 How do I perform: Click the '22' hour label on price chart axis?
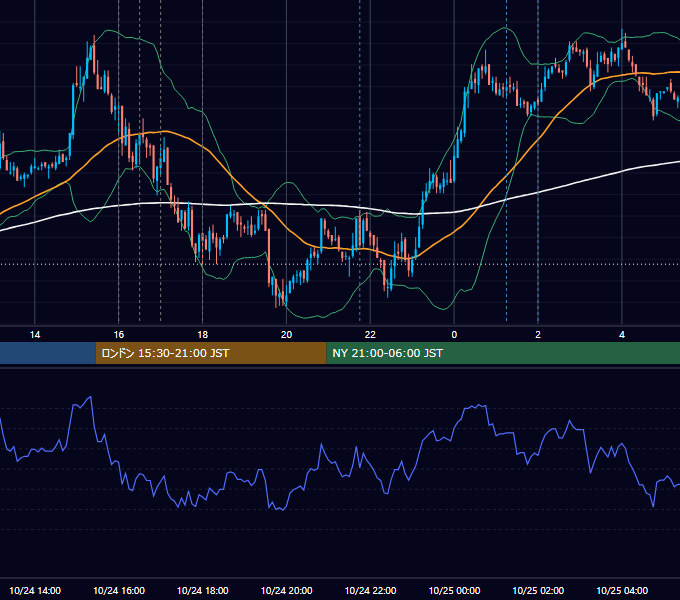[370, 335]
